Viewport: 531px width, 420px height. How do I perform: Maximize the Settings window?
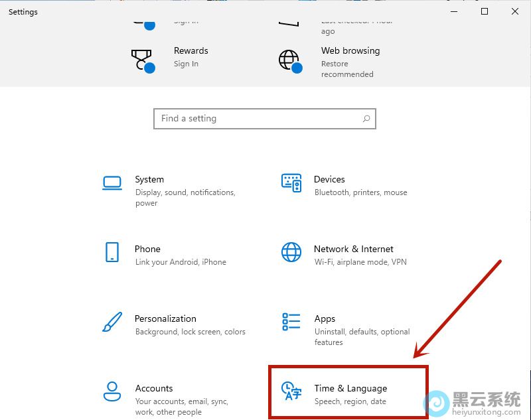coord(485,11)
